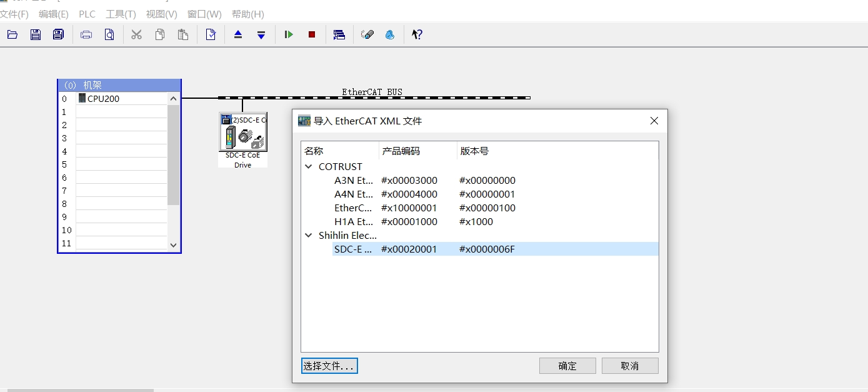Viewport: 868px width, 392px height.
Task: Open a project with the folder icon
Action: pyautogui.click(x=12, y=34)
